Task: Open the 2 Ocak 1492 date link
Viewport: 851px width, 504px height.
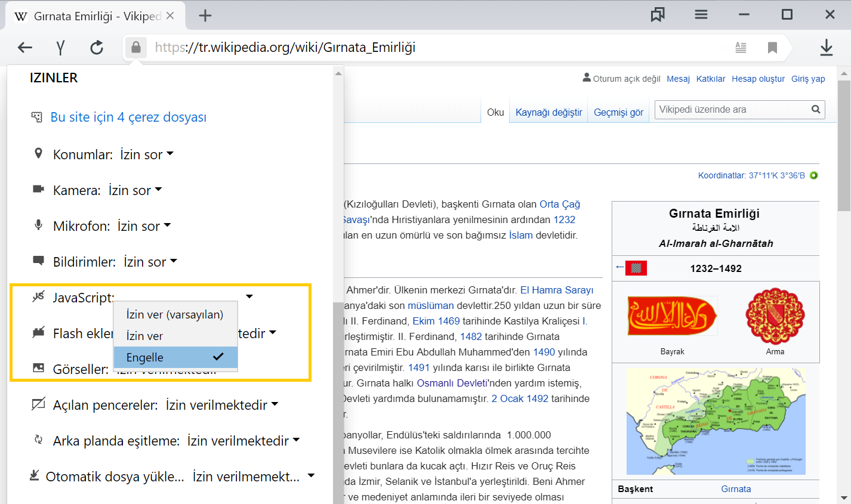Action: click(x=520, y=398)
